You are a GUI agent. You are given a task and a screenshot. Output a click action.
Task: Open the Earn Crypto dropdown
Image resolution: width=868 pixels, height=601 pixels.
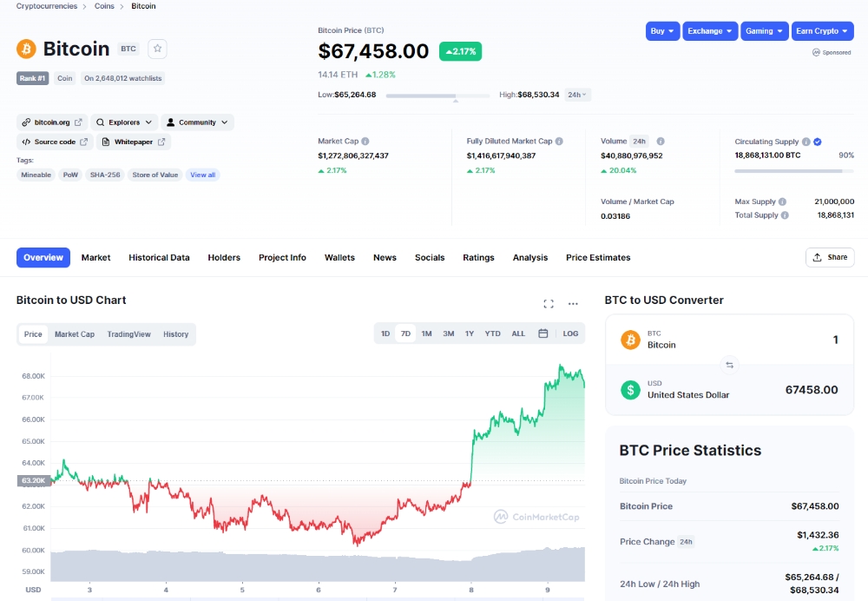tap(823, 31)
